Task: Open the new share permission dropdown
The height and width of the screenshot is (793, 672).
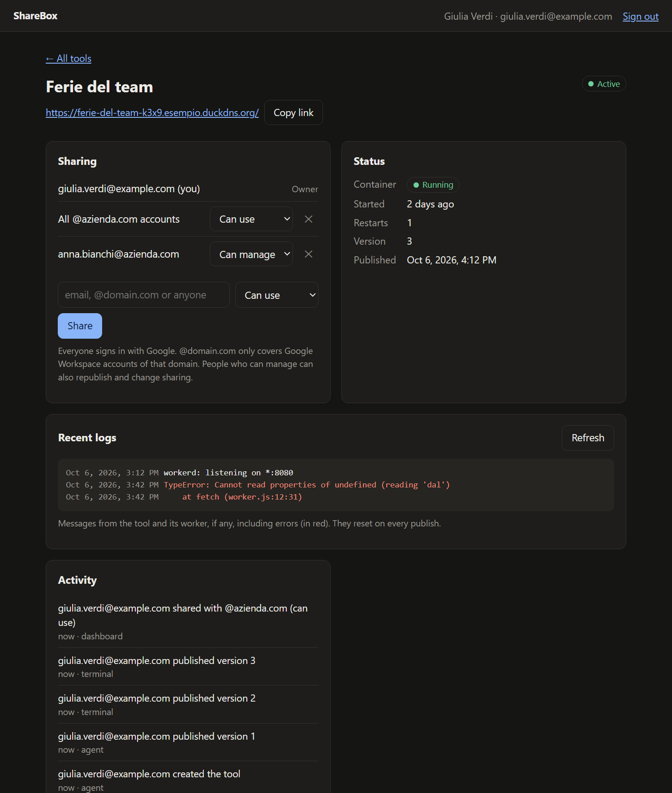Action: tap(277, 295)
